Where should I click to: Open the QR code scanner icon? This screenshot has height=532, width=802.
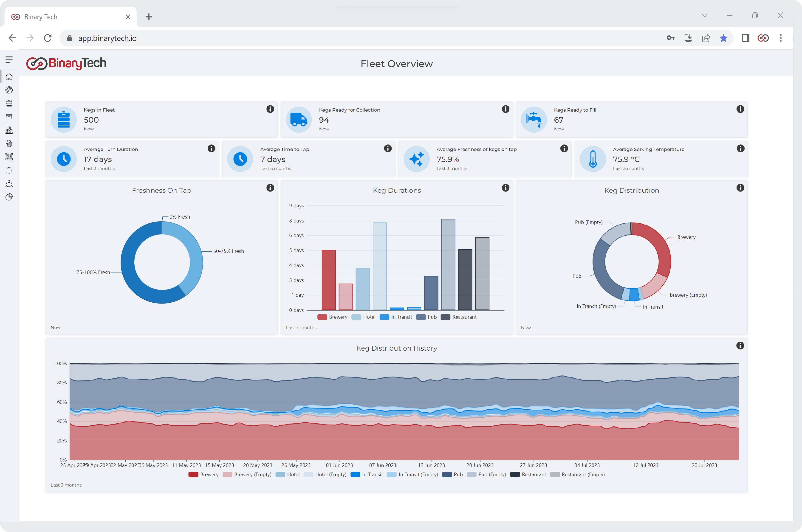9,157
